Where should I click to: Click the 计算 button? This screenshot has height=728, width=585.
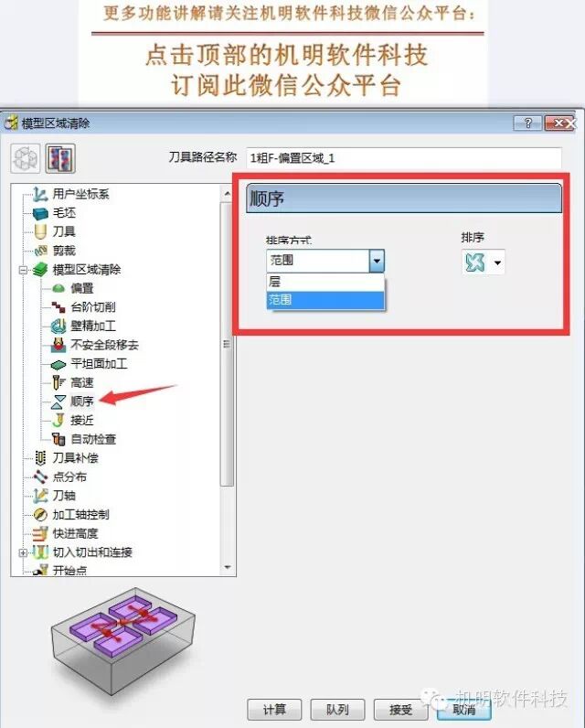point(274,710)
